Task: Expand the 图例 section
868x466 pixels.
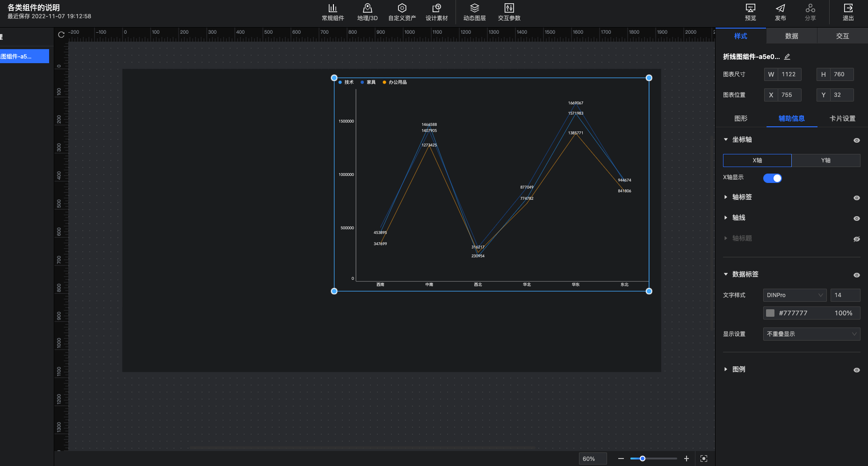Action: point(726,369)
